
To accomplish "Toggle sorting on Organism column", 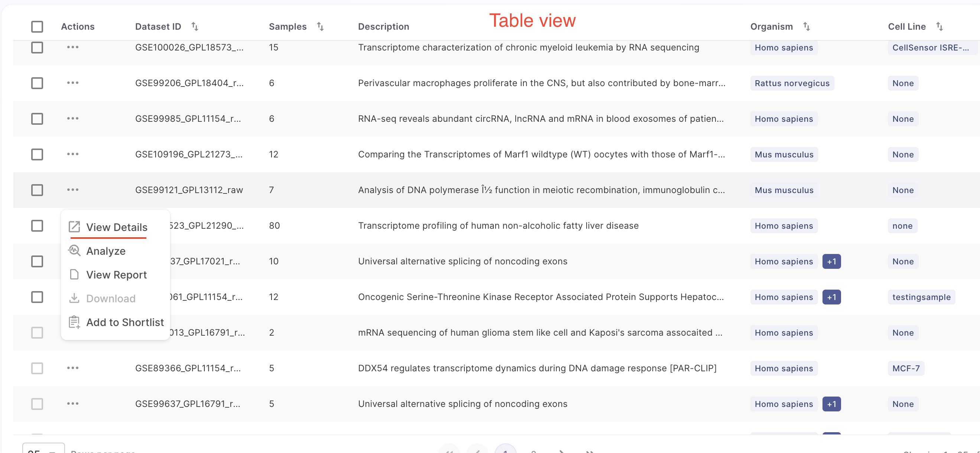I will point(807,26).
